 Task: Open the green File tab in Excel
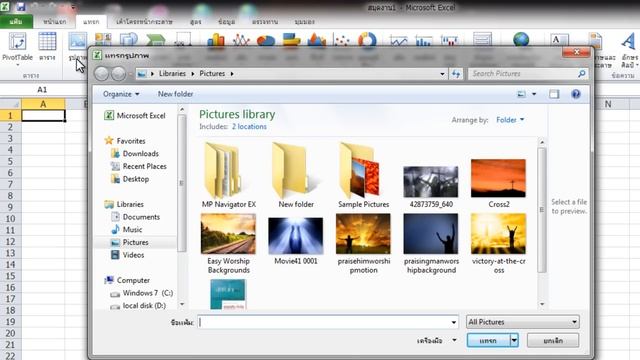pos(16,22)
